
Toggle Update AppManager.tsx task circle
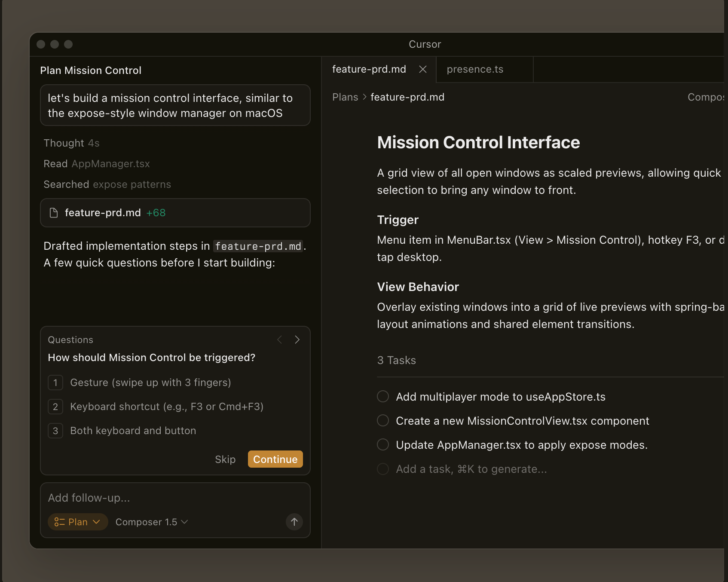(383, 444)
